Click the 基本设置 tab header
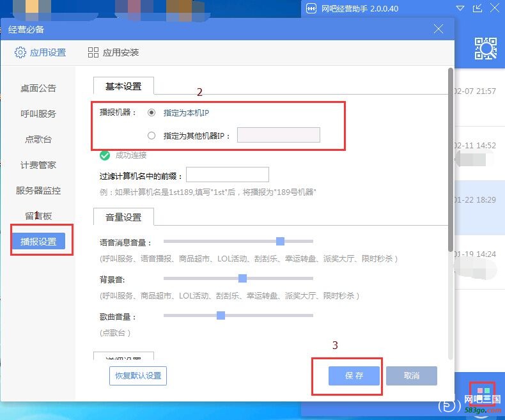The height and width of the screenshot is (420, 505). point(123,86)
